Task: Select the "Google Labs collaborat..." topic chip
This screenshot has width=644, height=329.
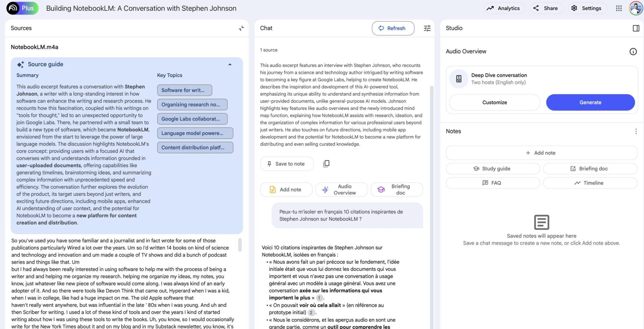Action: [x=192, y=119]
